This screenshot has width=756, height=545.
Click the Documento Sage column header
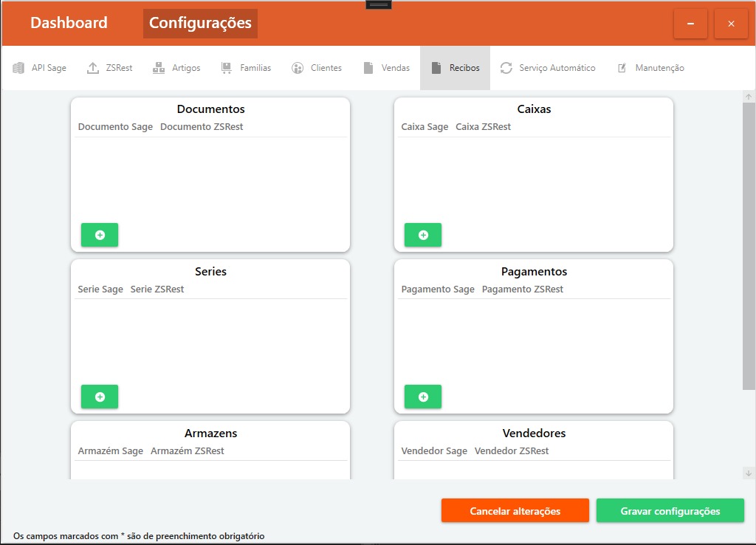(x=115, y=127)
